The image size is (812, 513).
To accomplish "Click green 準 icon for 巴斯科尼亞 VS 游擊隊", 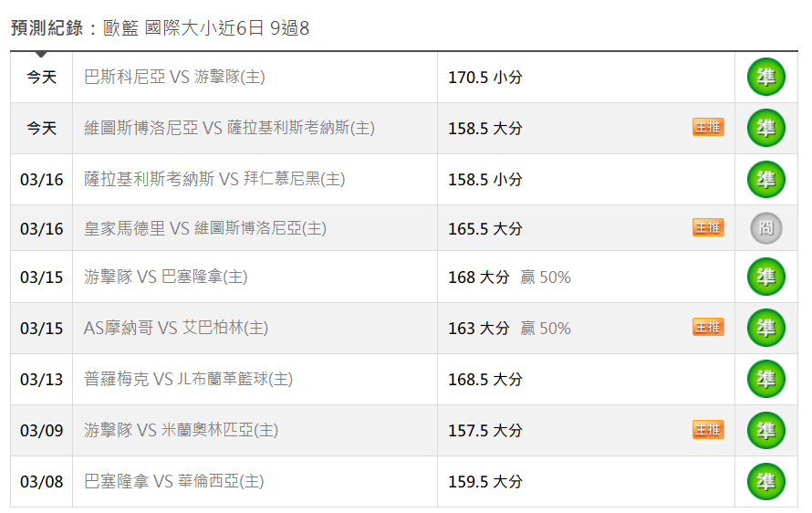I will 765,78.
